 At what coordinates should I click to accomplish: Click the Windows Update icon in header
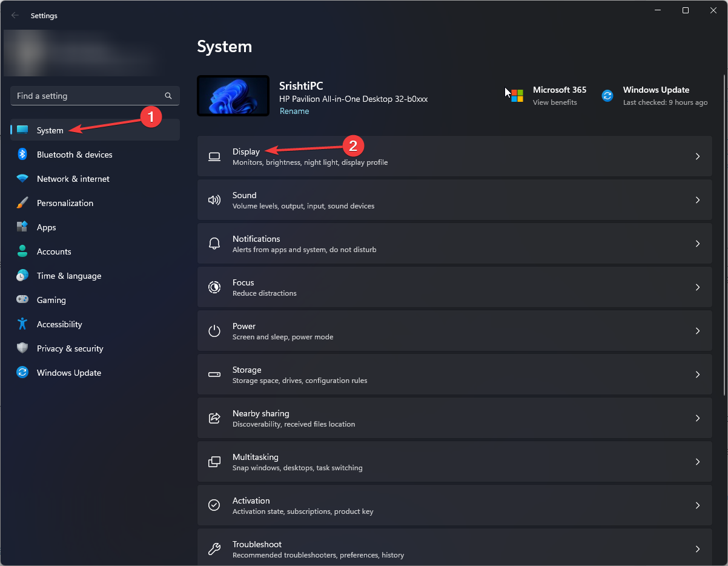tap(607, 96)
